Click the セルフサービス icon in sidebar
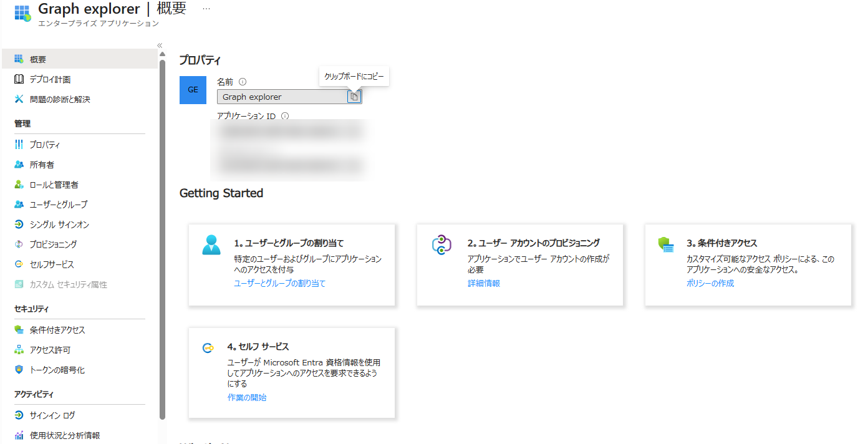The image size is (868, 444). tap(19, 264)
